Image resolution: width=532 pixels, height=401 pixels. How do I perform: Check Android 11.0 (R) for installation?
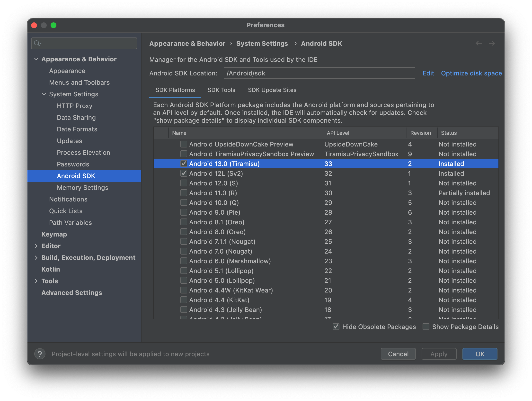[x=183, y=193]
